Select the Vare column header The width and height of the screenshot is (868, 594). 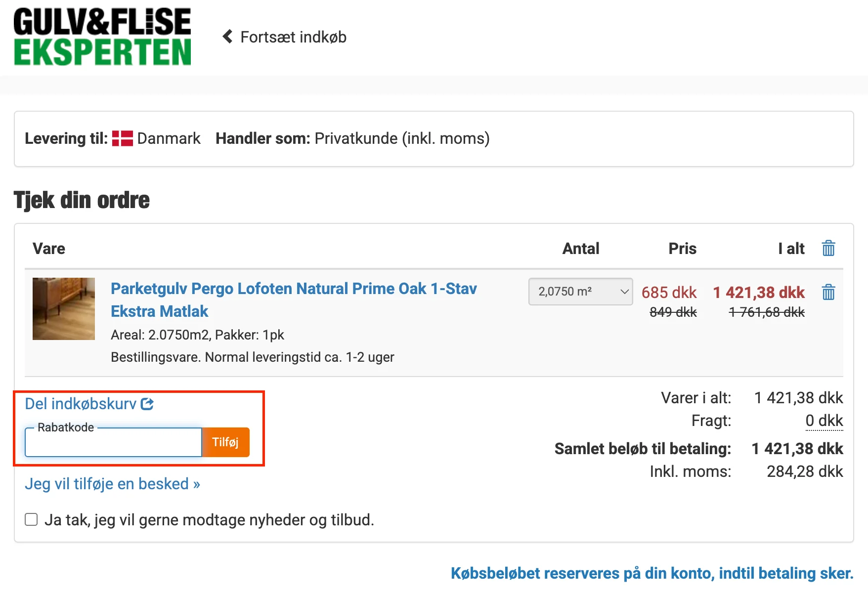[49, 249]
